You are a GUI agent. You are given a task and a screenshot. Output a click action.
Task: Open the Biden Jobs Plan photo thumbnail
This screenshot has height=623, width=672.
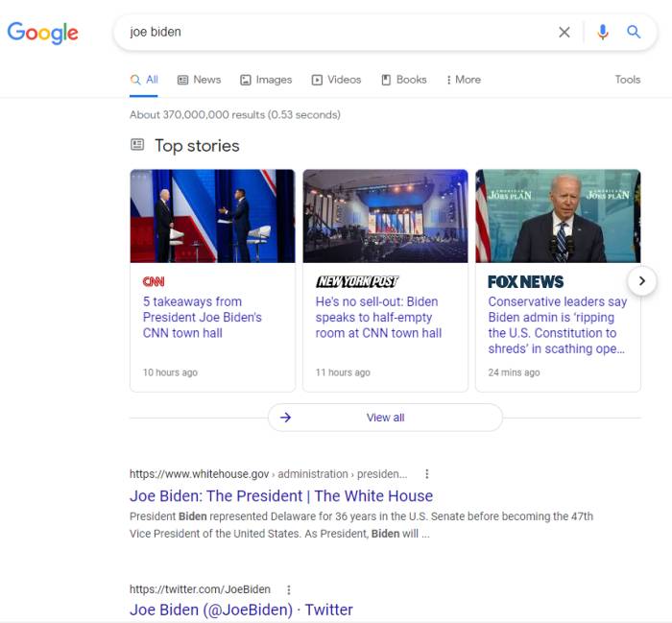pos(558,216)
